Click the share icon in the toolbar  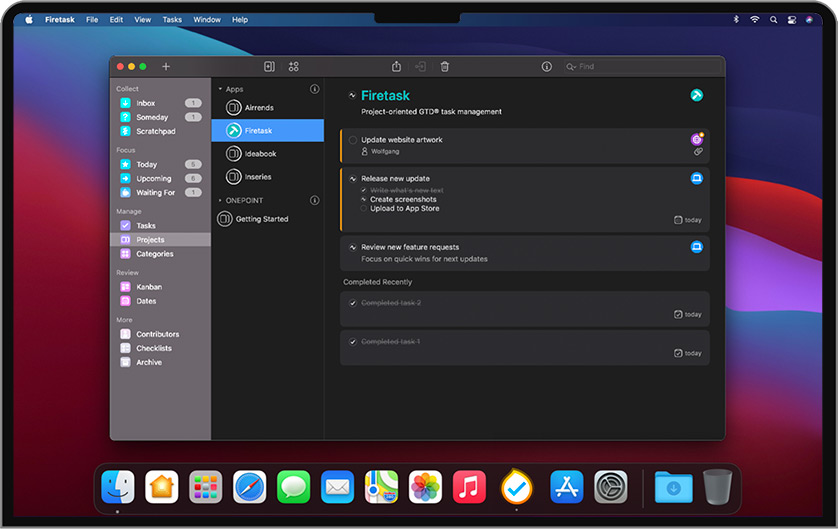coord(396,67)
